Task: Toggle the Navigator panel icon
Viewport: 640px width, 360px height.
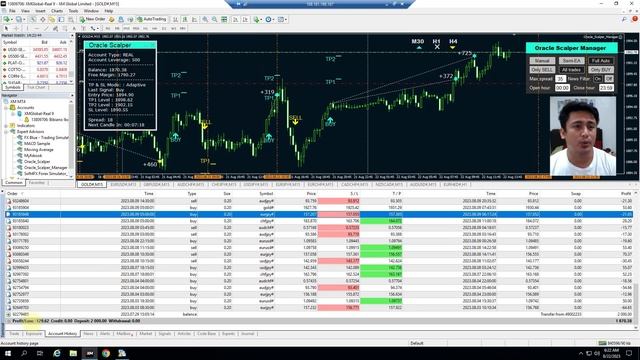Action: [x=52, y=19]
